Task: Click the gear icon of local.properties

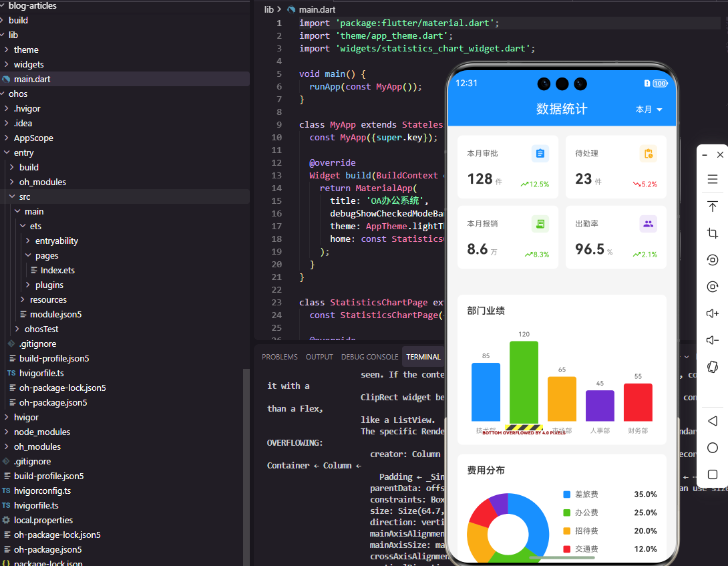Action: tap(6, 520)
